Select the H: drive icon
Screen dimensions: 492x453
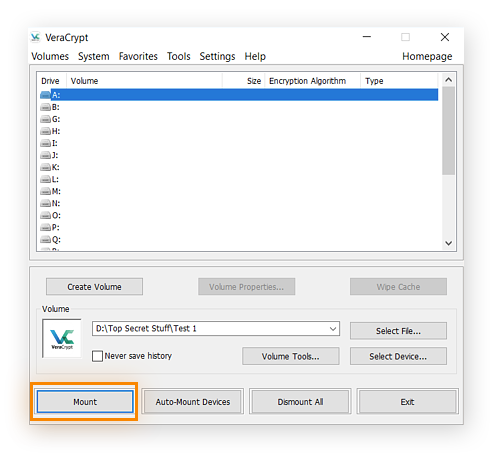point(45,131)
